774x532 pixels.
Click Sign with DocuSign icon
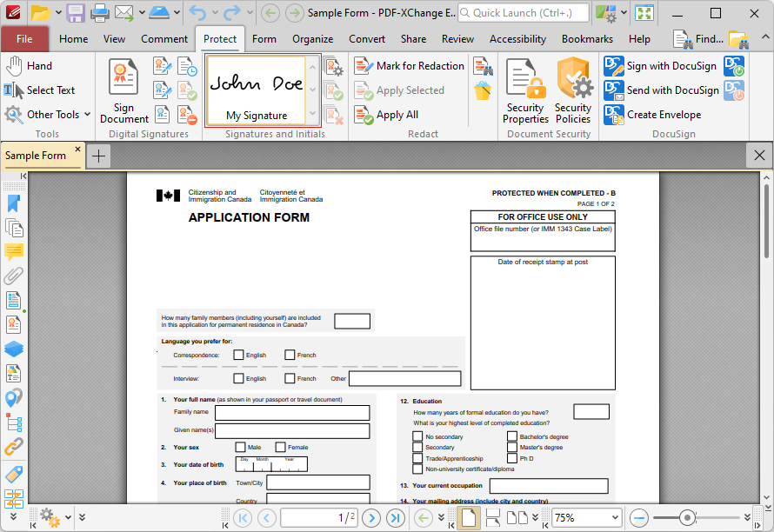point(614,66)
